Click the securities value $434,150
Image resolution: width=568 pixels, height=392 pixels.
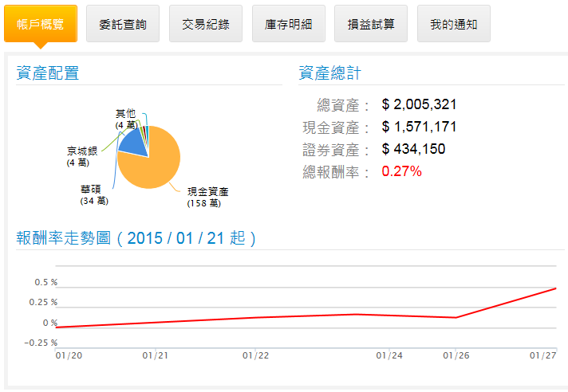pyautogui.click(x=413, y=149)
